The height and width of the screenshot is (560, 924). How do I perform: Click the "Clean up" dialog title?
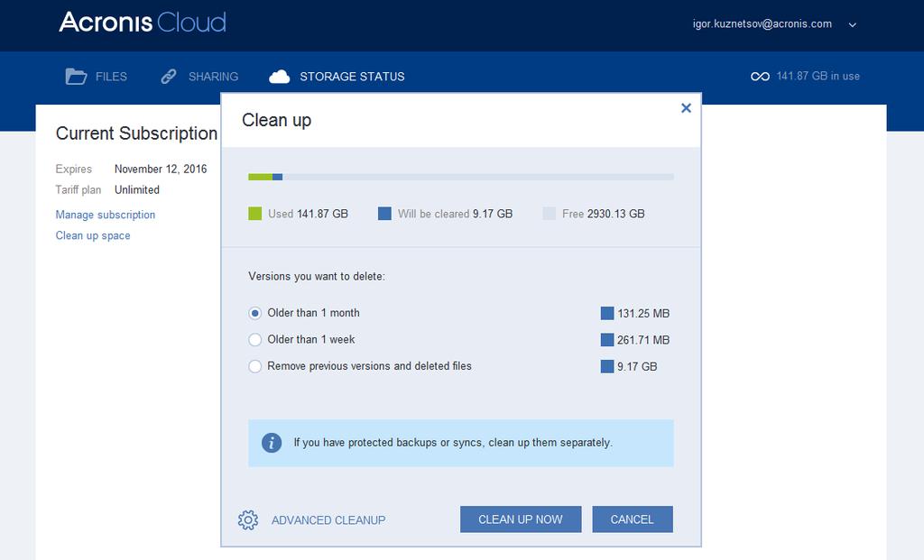pyautogui.click(x=276, y=120)
